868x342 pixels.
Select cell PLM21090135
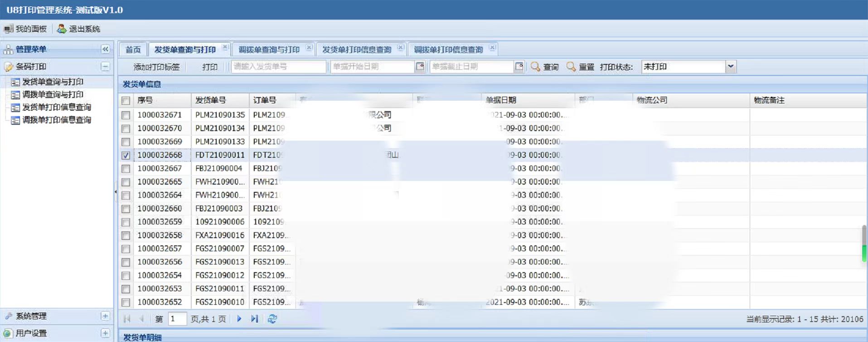pos(220,115)
